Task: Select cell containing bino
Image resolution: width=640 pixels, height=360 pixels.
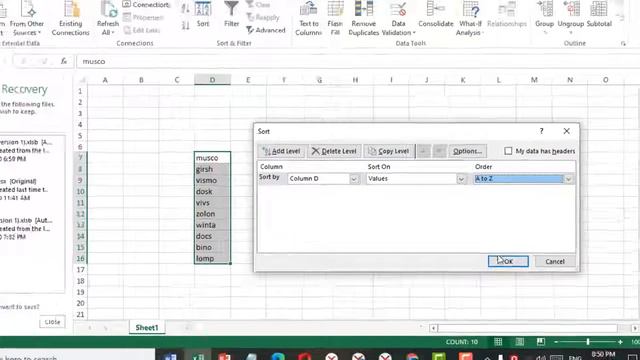Action: coord(212,247)
